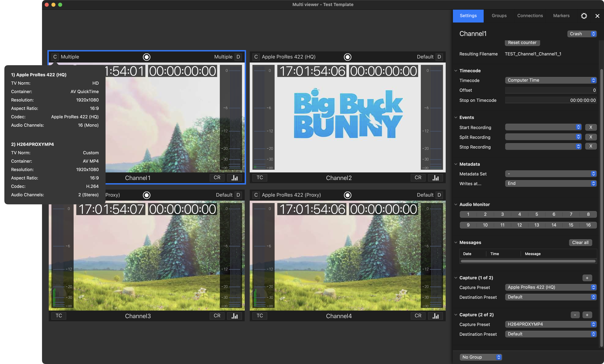Click the record button on Channel1
The height and width of the screenshot is (364, 604).
pos(147,57)
